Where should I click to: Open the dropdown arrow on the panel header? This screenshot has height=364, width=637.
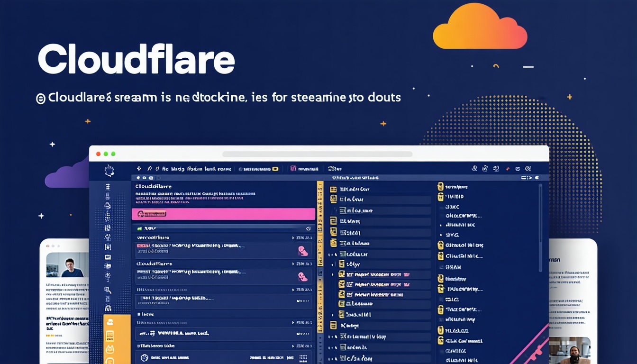530,178
